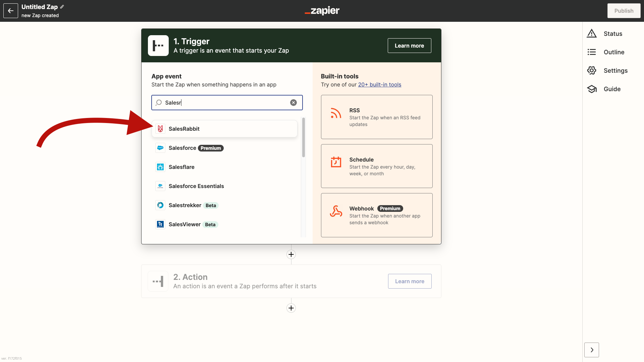
Task: Open the Zapier logo home link
Action: click(322, 11)
